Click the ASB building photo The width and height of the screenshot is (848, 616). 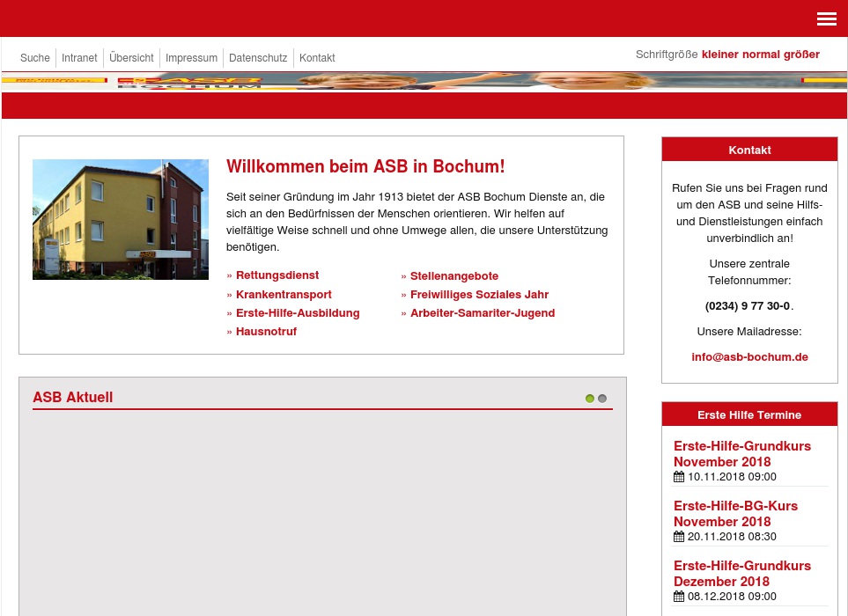coord(121,219)
